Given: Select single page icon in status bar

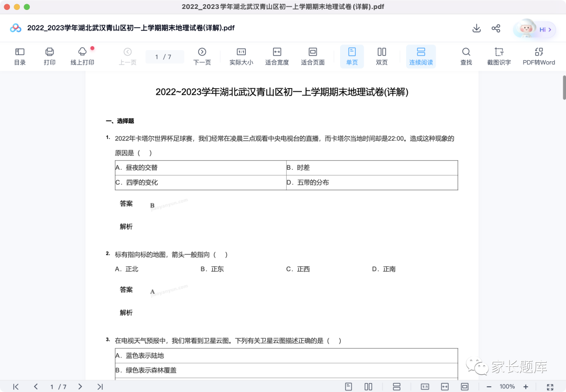Looking at the screenshot, I should (x=349, y=387).
